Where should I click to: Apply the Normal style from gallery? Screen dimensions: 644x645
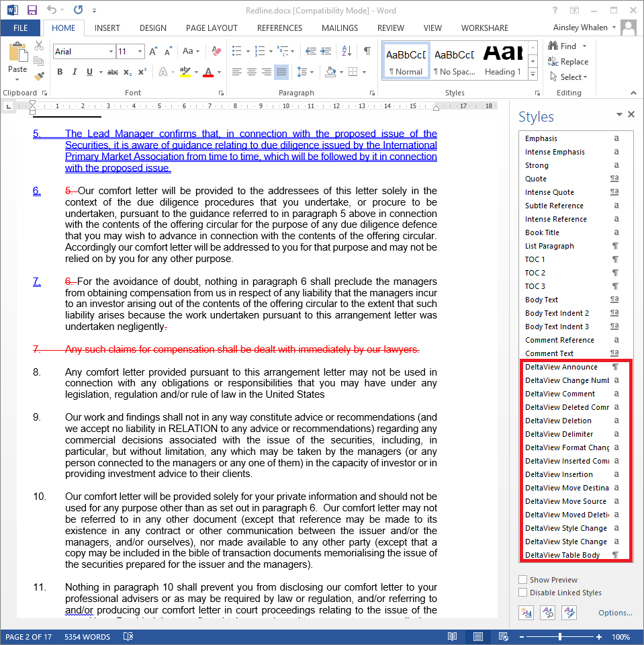pyautogui.click(x=406, y=60)
